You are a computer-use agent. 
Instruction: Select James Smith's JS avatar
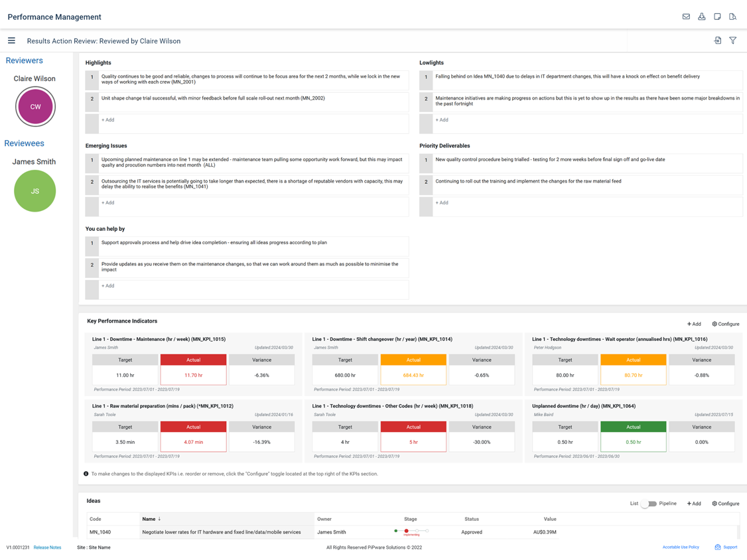tap(35, 191)
